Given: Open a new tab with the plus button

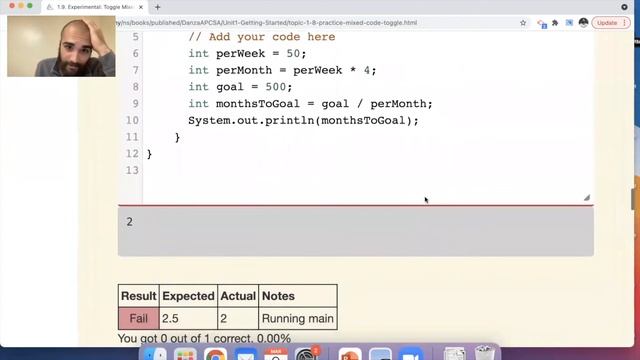Looking at the screenshot, I should [x=158, y=7].
